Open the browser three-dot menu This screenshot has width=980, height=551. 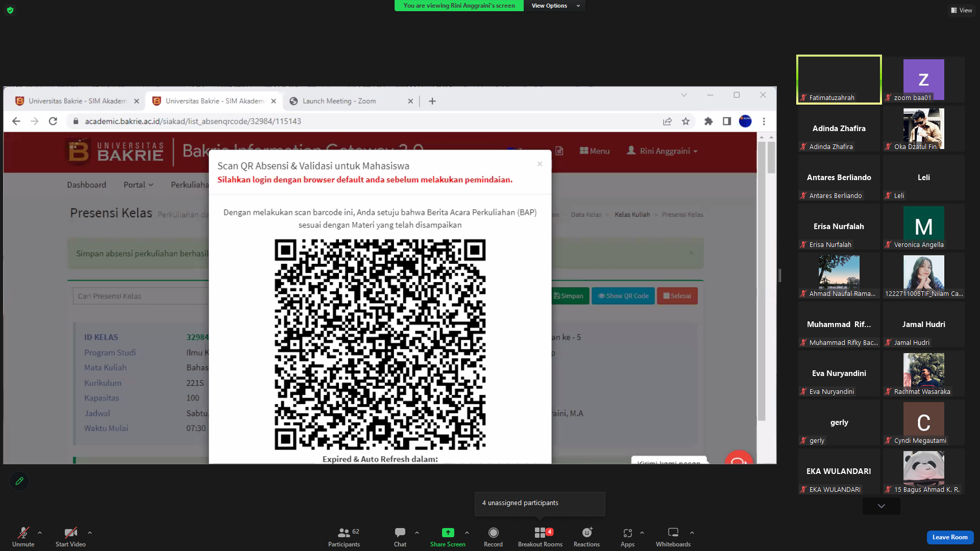point(764,121)
